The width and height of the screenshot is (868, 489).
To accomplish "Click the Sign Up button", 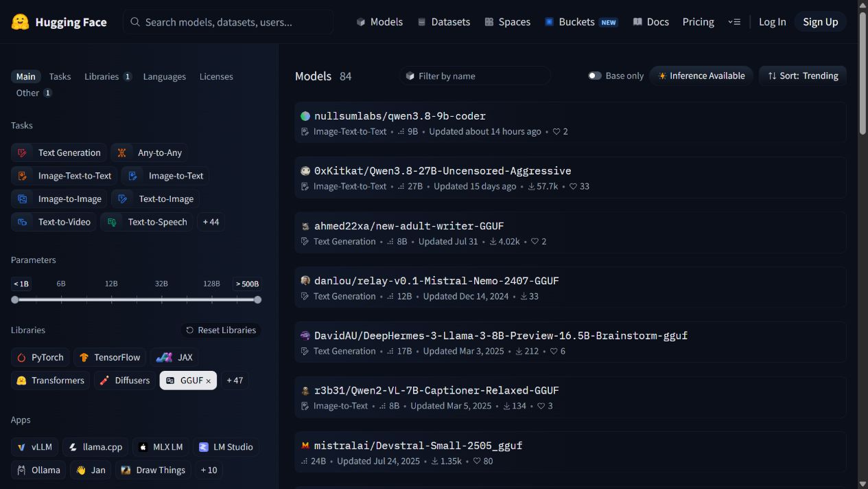I will tap(821, 22).
